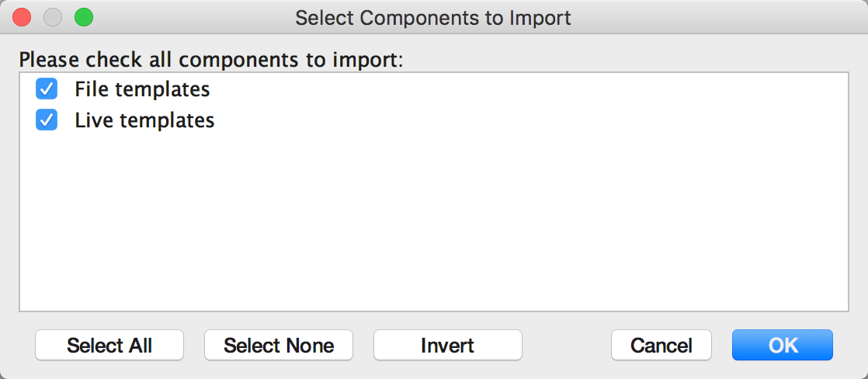The image size is (868, 379).
Task: Deselect all components using Select None
Action: coord(279,345)
